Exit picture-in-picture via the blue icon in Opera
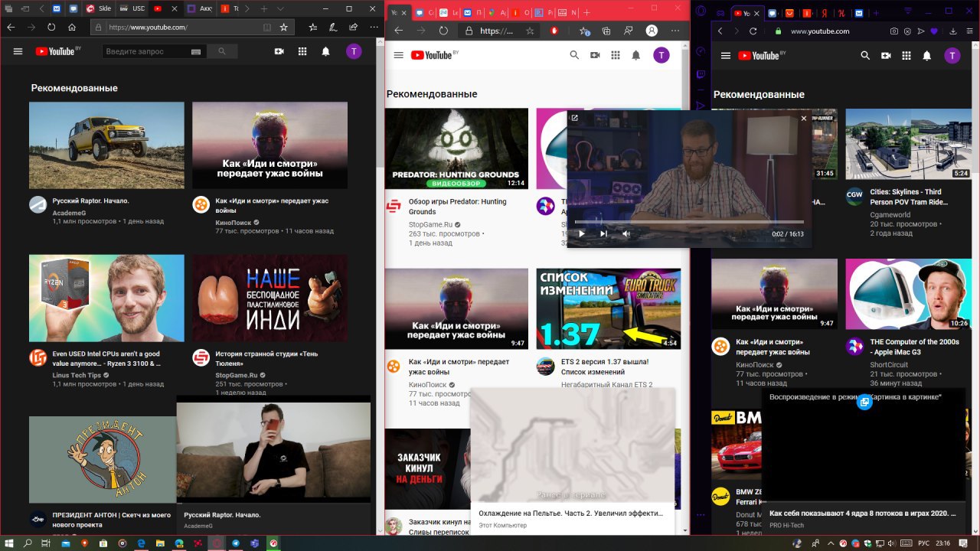Viewport: 980px width, 551px height. click(x=864, y=402)
